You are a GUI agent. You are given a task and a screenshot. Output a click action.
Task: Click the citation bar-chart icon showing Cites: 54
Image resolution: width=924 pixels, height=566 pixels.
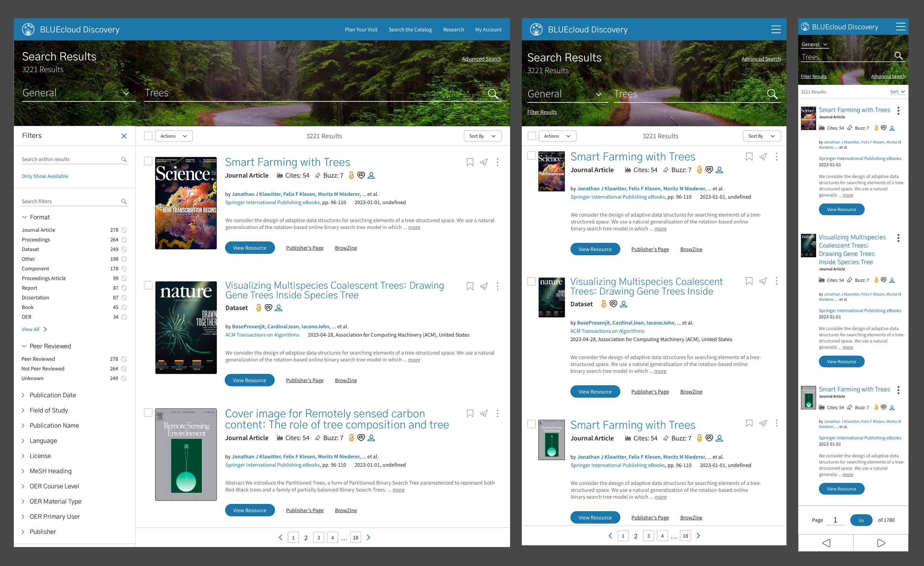(280, 175)
